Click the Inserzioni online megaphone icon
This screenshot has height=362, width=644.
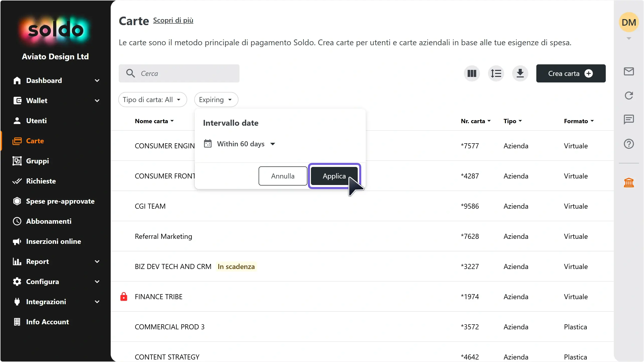(x=17, y=242)
